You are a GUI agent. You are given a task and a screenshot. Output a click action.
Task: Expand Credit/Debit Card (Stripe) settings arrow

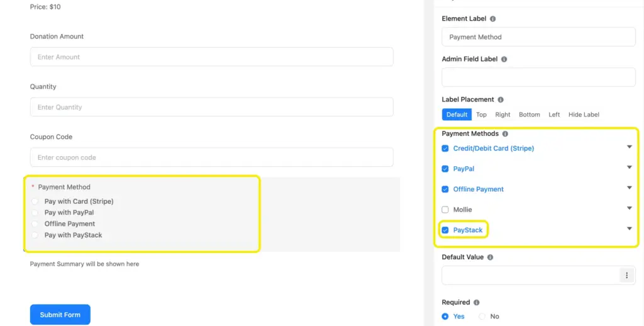click(629, 147)
